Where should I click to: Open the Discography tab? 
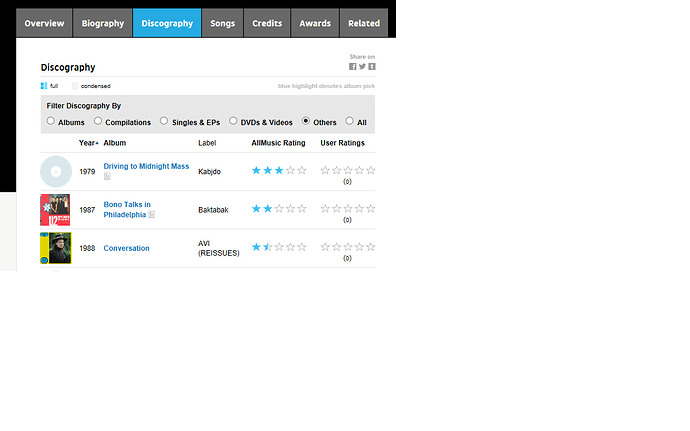click(x=167, y=23)
